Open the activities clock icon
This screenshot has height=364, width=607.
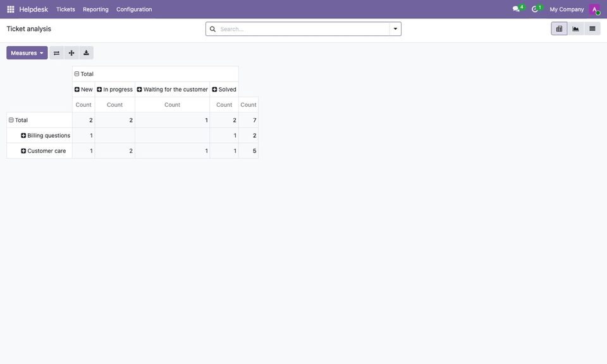pyautogui.click(x=535, y=9)
